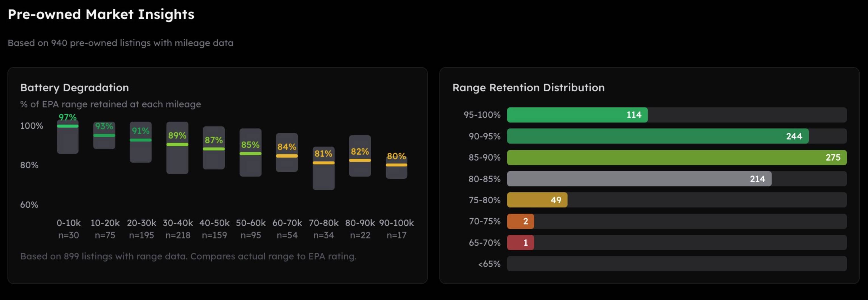Image resolution: width=868 pixels, height=300 pixels.
Task: Select the 50-60k bar at 85%
Action: pos(250,153)
